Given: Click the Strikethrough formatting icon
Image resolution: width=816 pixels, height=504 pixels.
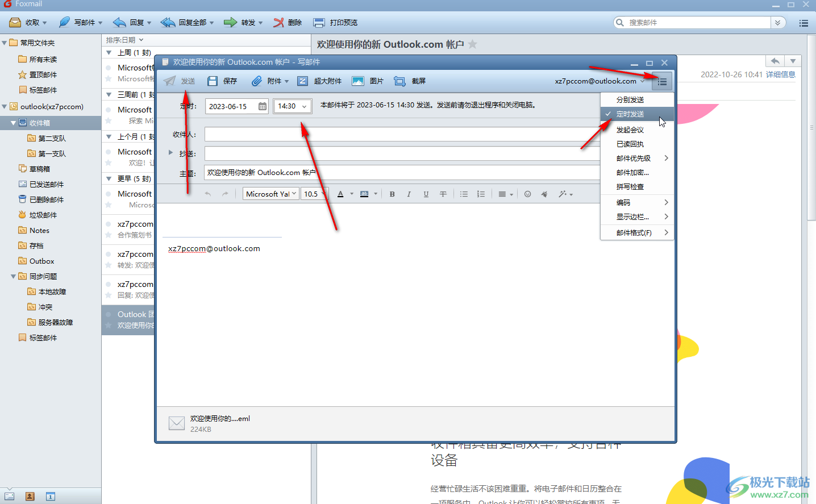Looking at the screenshot, I should click(443, 194).
